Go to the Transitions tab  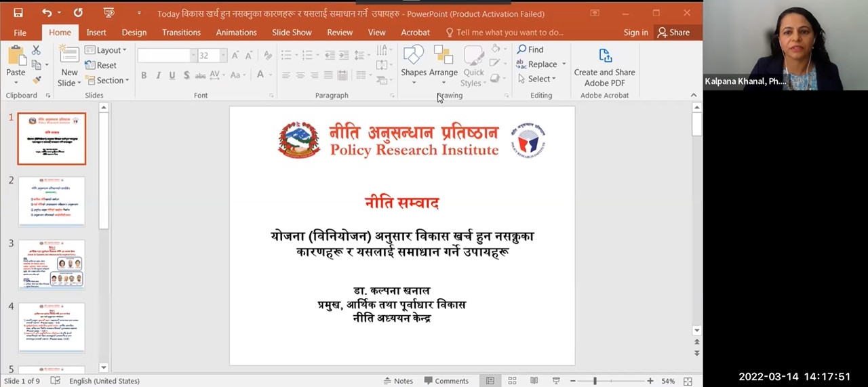pos(181,33)
